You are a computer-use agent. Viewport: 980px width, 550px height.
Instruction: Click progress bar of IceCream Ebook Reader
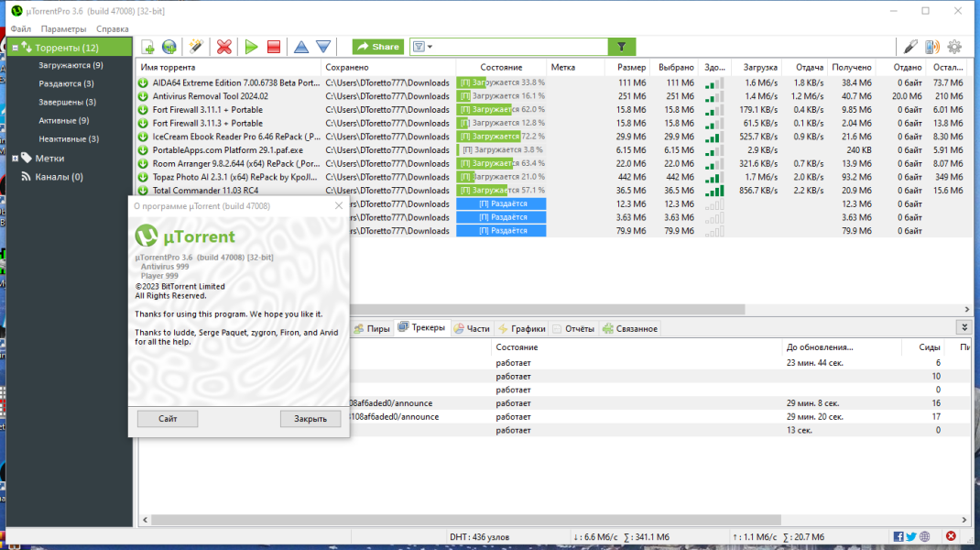(x=501, y=137)
